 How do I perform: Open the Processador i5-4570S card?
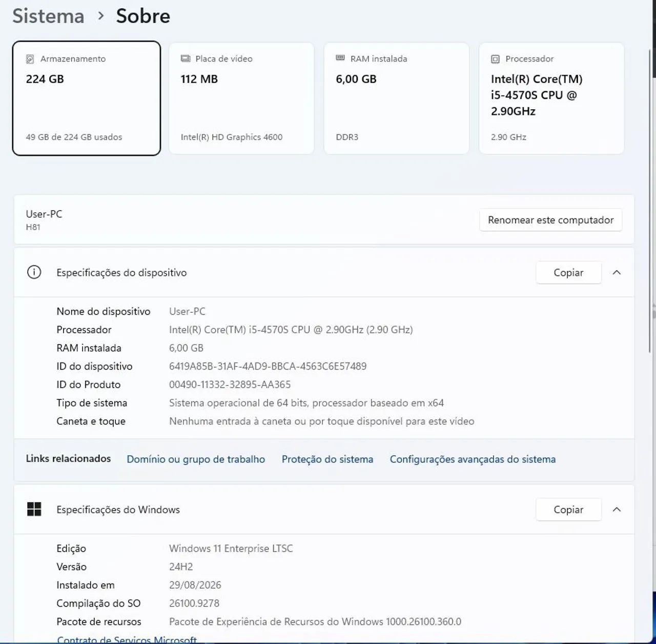551,98
